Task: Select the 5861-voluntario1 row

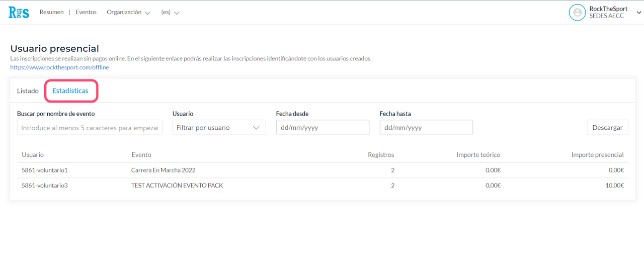Action: 44,170
